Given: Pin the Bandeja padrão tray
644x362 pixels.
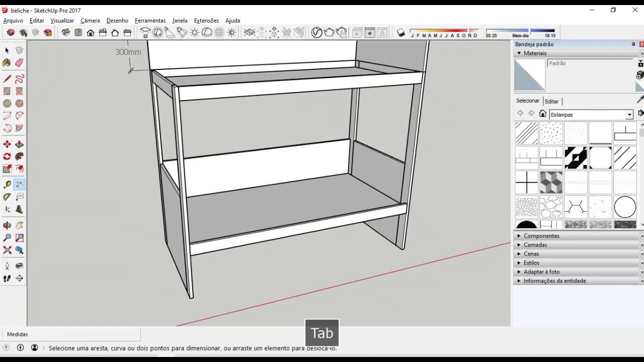Looking at the screenshot, I should [x=633, y=44].
